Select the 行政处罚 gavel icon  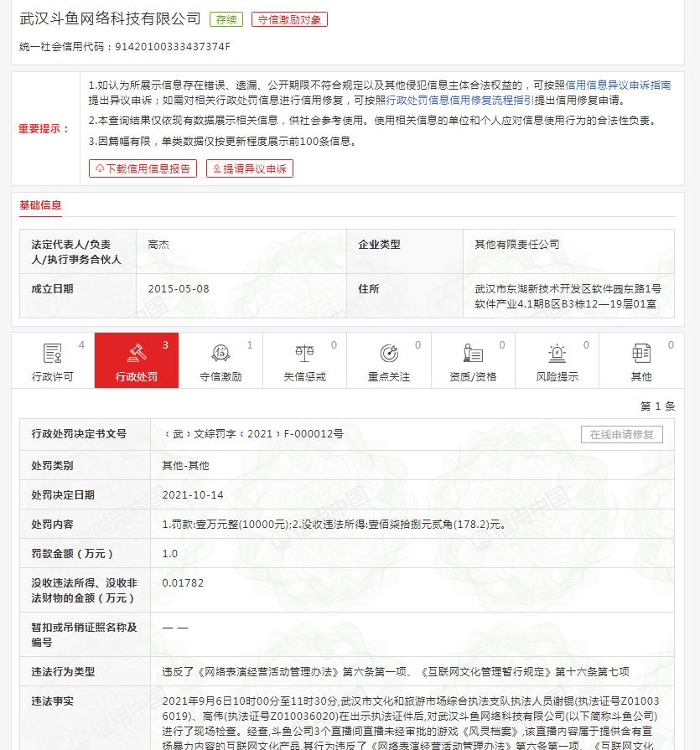(137, 354)
